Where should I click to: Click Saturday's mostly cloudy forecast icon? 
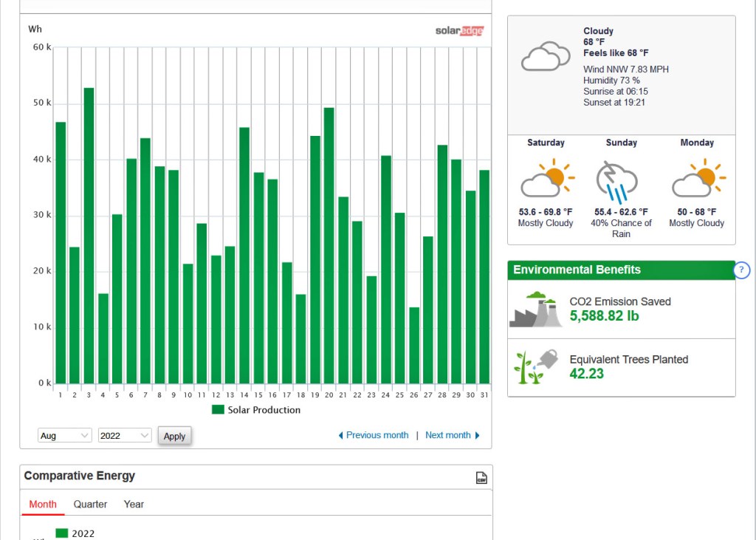[x=546, y=178]
